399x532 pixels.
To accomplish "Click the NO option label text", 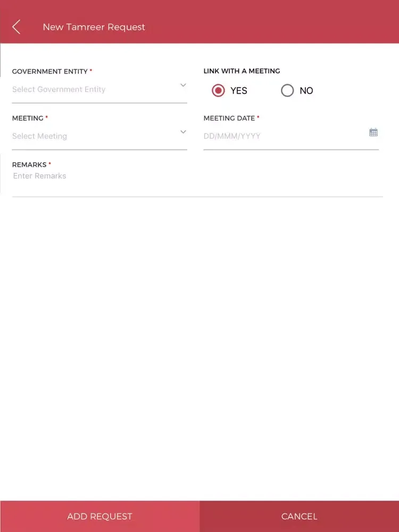I will tap(306, 91).
